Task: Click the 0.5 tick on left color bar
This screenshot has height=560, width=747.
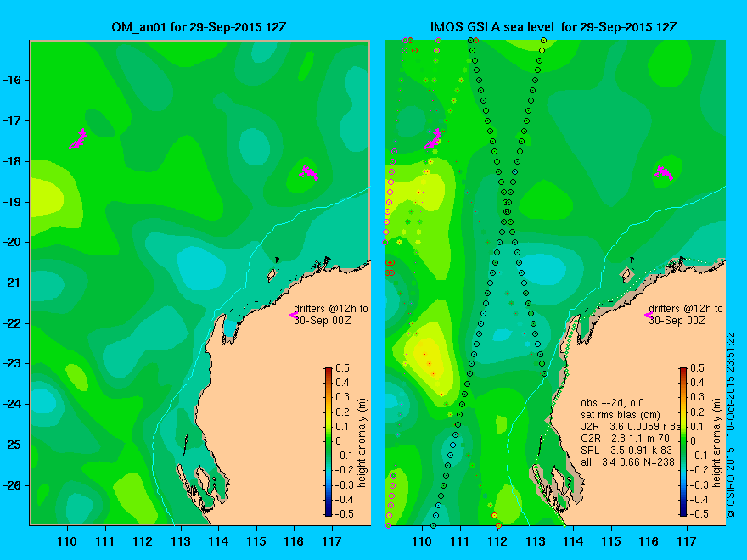Action: point(343,368)
